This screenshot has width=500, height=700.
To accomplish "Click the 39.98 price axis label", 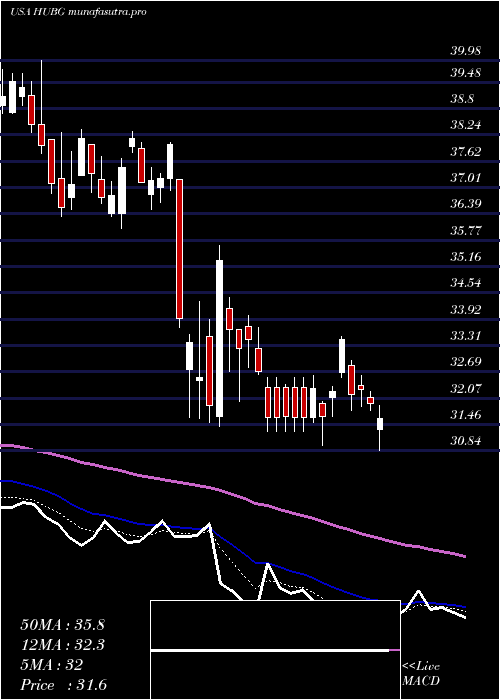I will [x=466, y=51].
